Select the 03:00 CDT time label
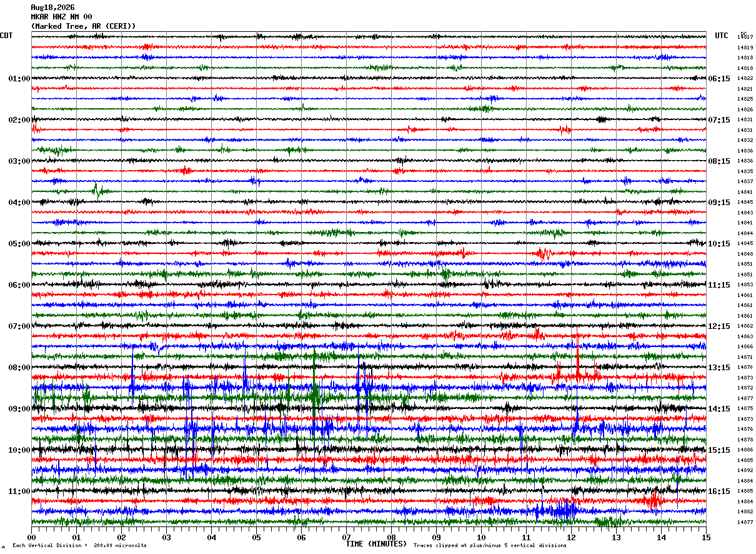Viewport: 756px width, 554px height. coord(19,161)
